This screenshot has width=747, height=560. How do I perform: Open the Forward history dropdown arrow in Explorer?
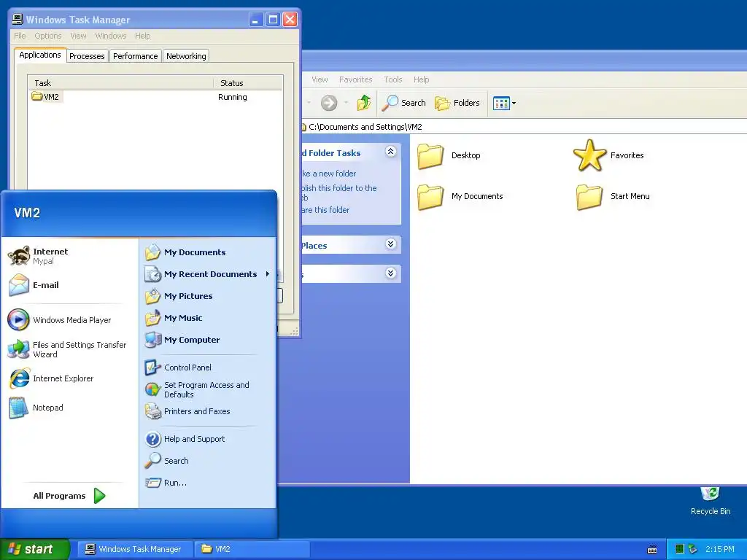tap(346, 103)
